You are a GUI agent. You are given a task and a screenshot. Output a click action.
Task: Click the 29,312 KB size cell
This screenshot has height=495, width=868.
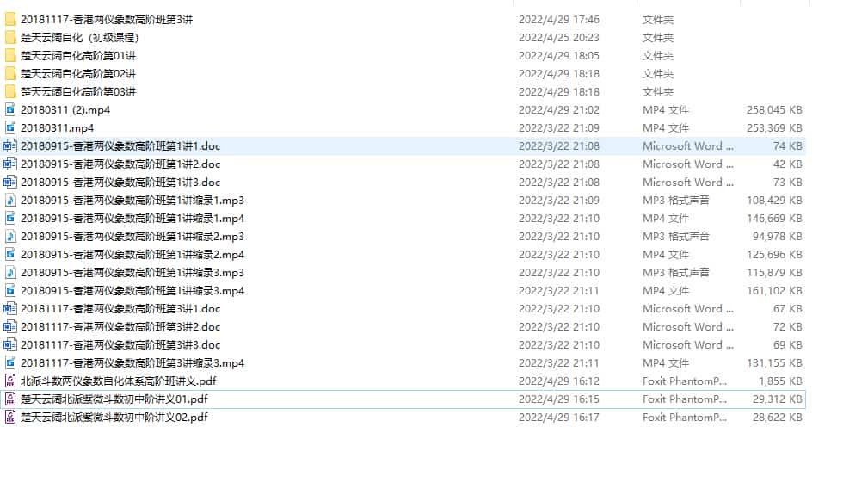[x=774, y=399]
